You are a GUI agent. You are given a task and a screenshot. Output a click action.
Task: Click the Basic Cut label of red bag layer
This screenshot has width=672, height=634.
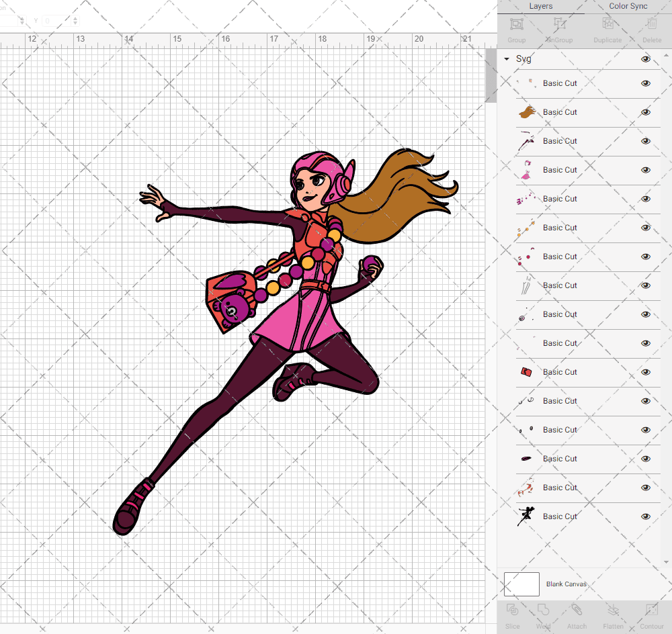click(x=560, y=372)
